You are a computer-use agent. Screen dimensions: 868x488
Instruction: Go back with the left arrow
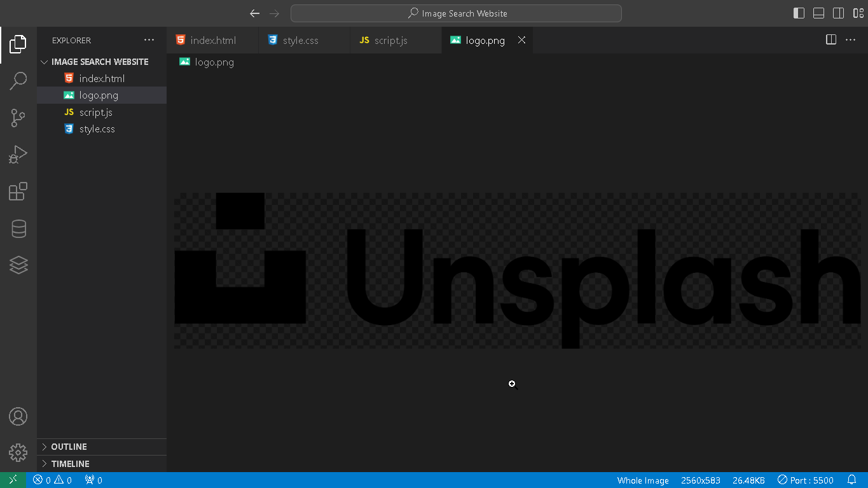point(254,13)
